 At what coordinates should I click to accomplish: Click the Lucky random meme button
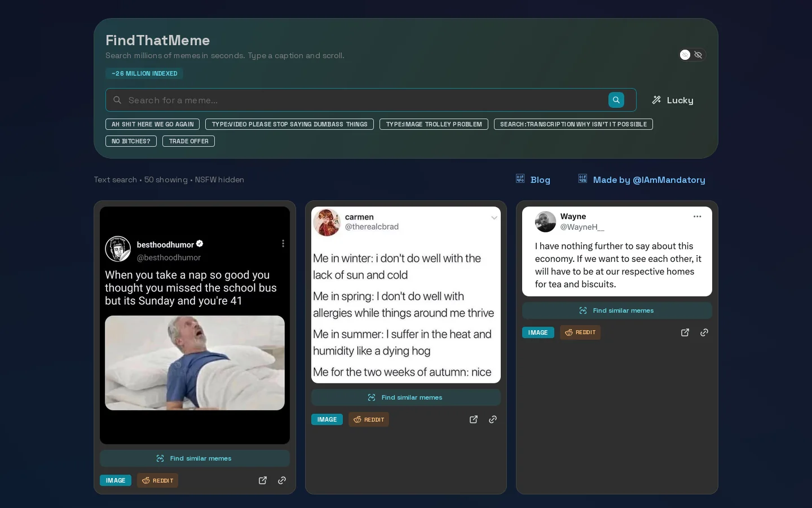673,100
